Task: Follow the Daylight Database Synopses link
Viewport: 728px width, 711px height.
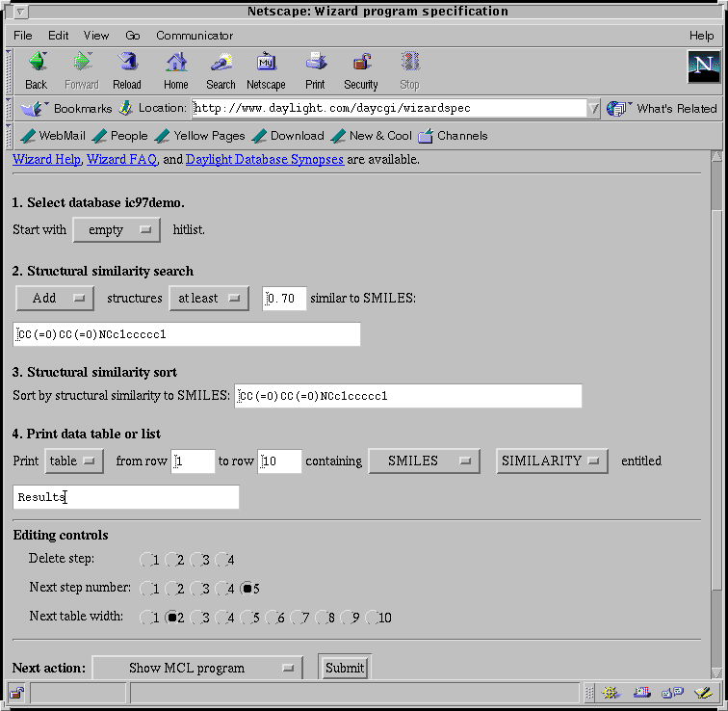Action: coord(264,160)
